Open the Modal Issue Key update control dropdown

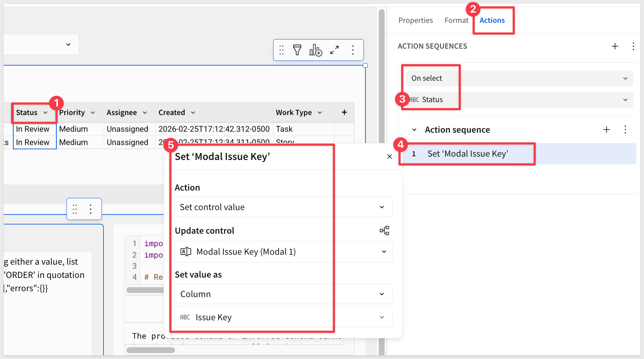283,252
